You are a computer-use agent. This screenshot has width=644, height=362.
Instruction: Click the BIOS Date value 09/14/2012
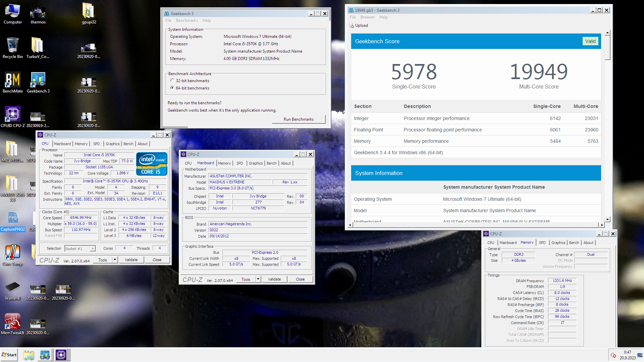coord(258,236)
